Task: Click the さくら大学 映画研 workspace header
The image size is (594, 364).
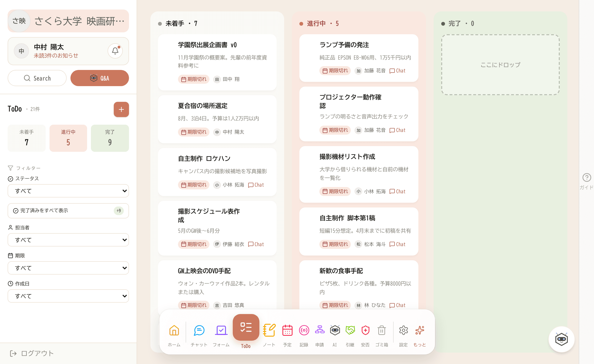Action: pos(68,21)
